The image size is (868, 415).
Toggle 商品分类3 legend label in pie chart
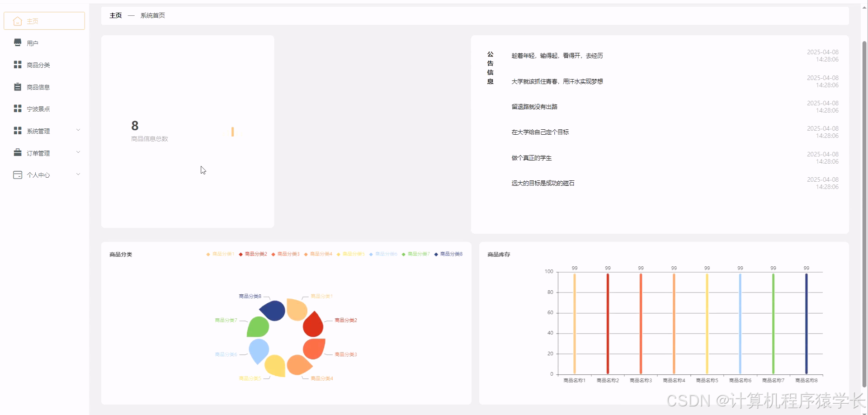[288, 254]
